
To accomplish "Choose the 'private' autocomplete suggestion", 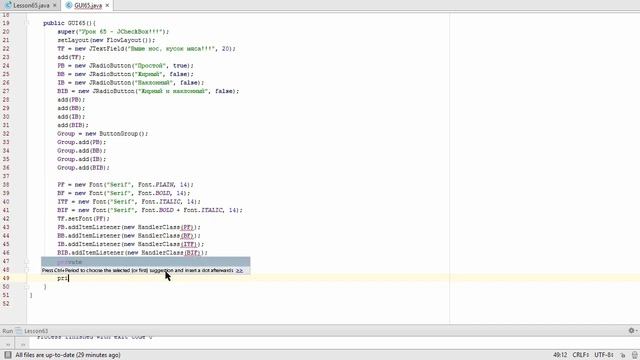I will [146, 262].
